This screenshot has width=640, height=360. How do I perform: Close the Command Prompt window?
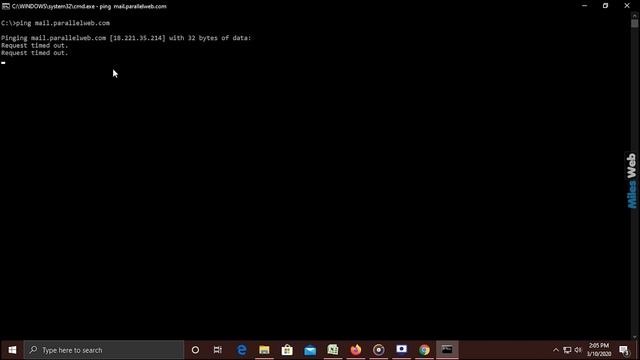[627, 6]
